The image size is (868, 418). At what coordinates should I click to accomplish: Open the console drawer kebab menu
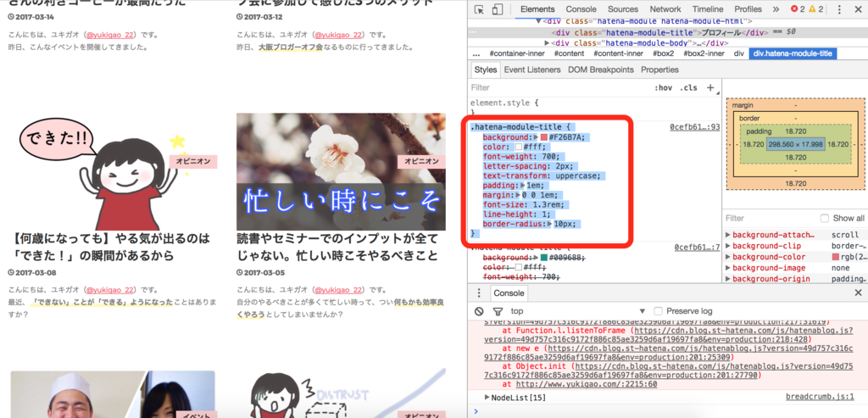(480, 293)
